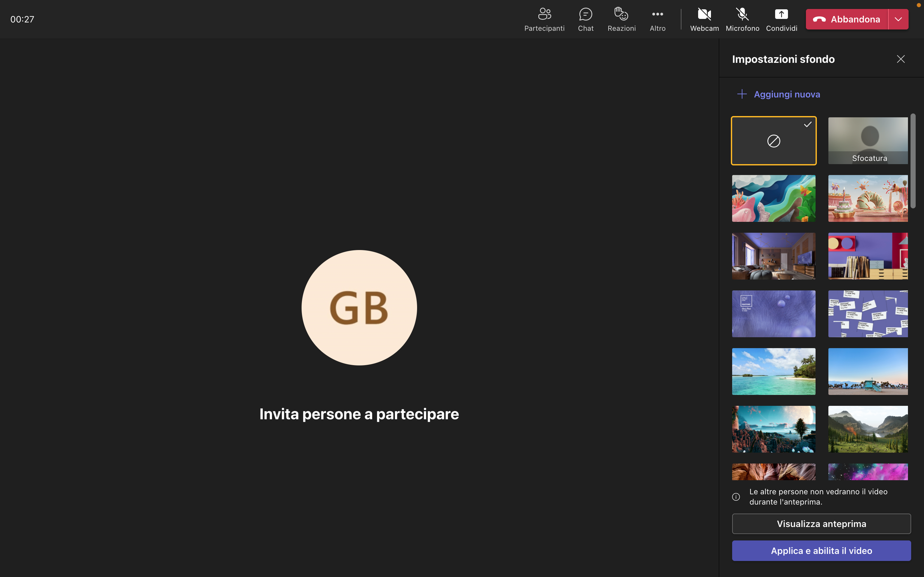
Task: Open the Reazioni menu
Action: [621, 19]
